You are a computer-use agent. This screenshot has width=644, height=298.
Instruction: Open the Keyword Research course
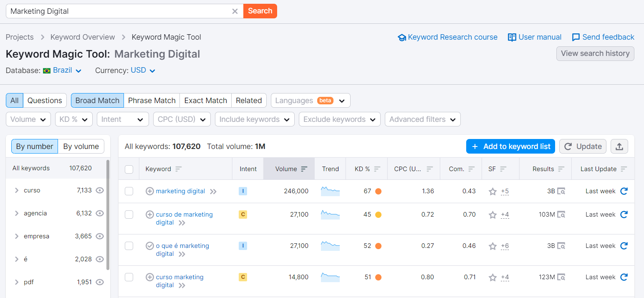coord(451,37)
